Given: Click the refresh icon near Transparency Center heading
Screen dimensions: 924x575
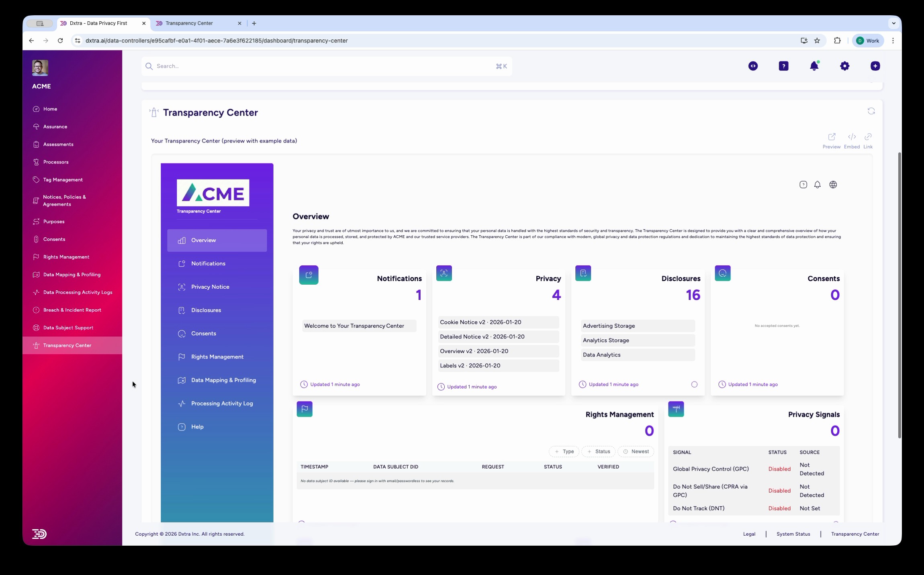Looking at the screenshot, I should pos(871,111).
